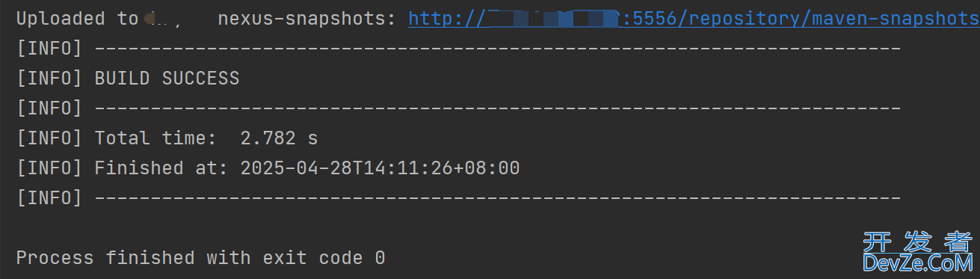Viewport: 980px width, 279px height.
Task: Click the 'Uploaded to' text
Action: (77, 19)
